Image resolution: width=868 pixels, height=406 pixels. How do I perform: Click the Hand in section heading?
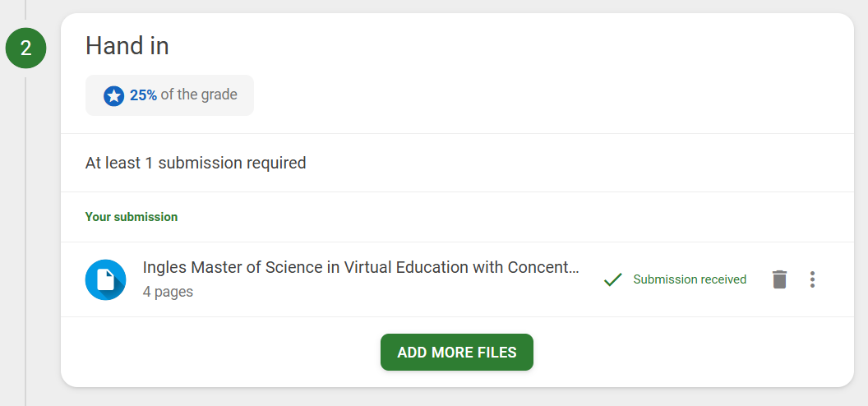click(x=127, y=45)
